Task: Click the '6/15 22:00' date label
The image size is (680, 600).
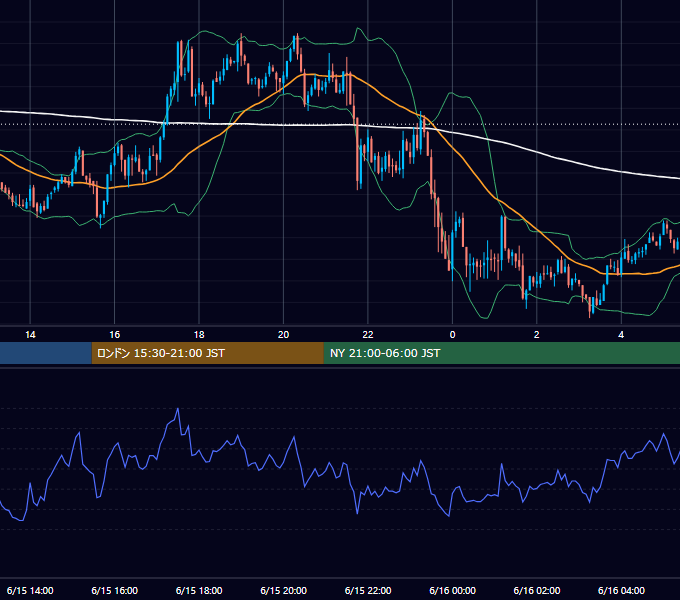Action: (368, 590)
